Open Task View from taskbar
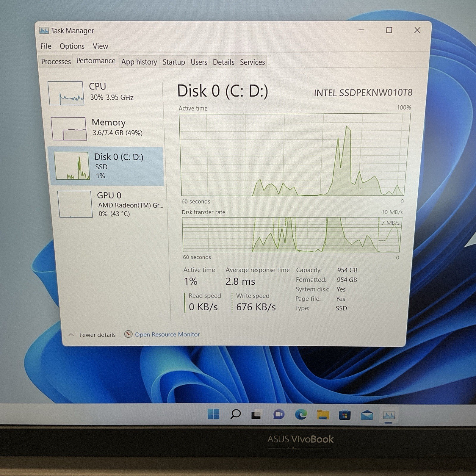The image size is (476, 476). 256,414
